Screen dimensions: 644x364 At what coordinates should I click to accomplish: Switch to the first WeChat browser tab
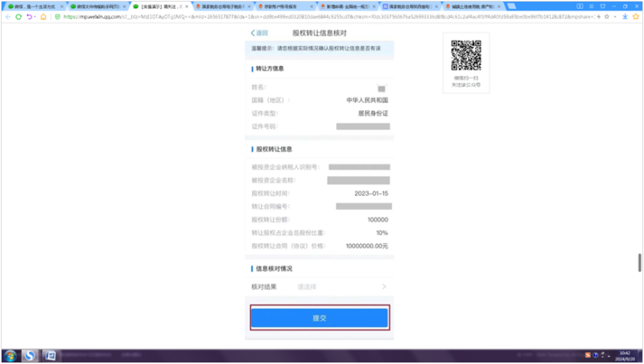click(31, 5)
